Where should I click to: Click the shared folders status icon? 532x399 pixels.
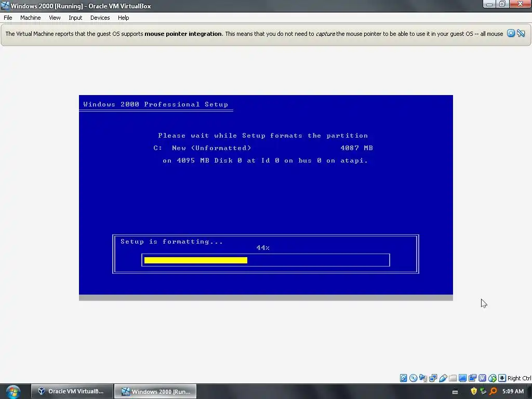[453, 378]
